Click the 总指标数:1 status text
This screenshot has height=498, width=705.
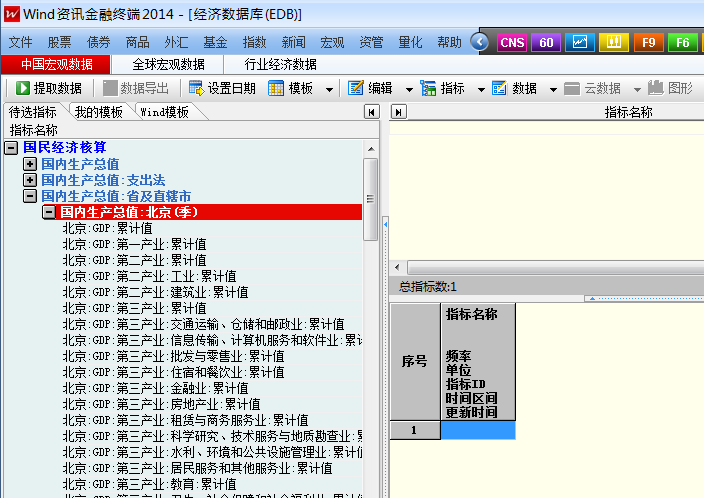coord(428,287)
